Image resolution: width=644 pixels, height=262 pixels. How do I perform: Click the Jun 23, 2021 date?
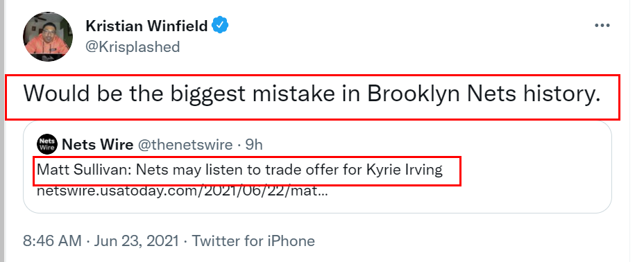(x=136, y=241)
